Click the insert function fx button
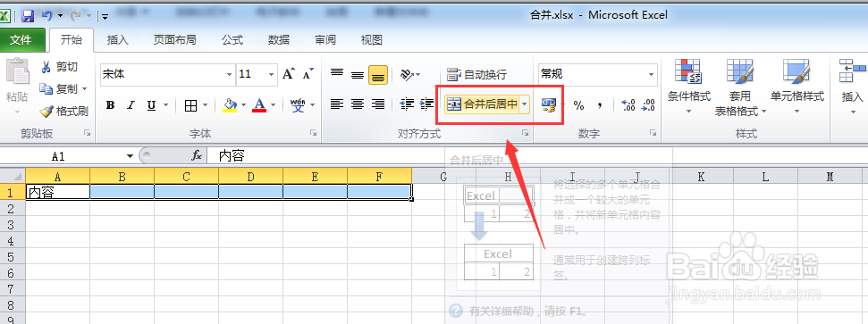Screen dimensions: 868x324 tap(197, 156)
